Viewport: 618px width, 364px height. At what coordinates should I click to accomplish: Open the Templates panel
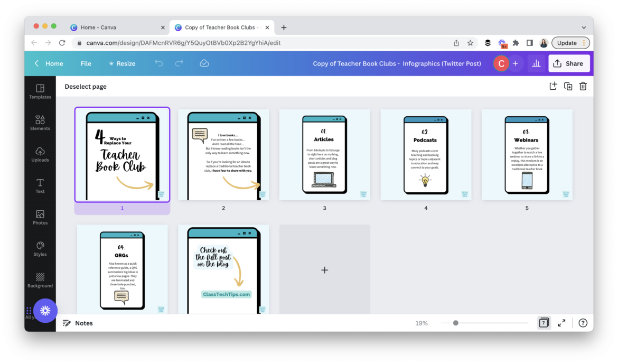[40, 90]
